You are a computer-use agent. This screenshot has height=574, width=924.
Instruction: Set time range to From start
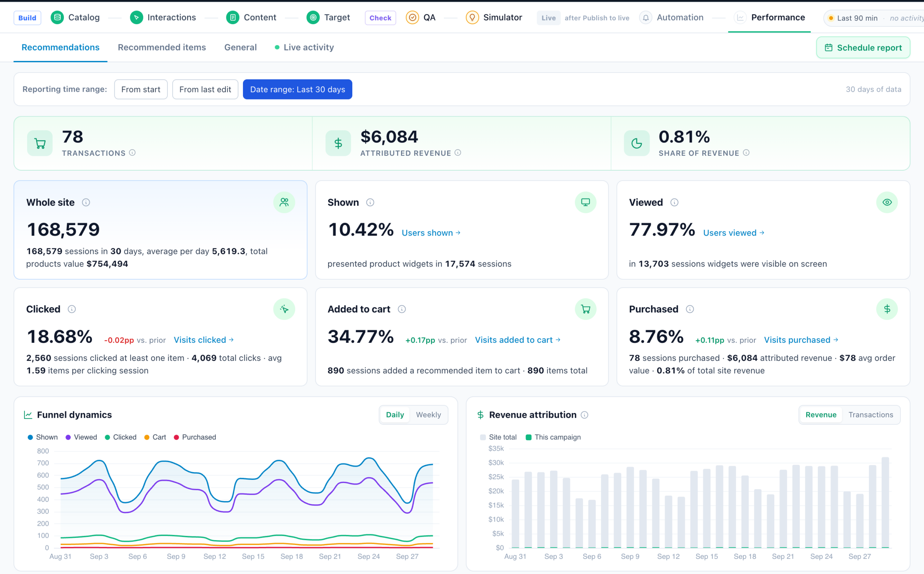click(x=141, y=89)
